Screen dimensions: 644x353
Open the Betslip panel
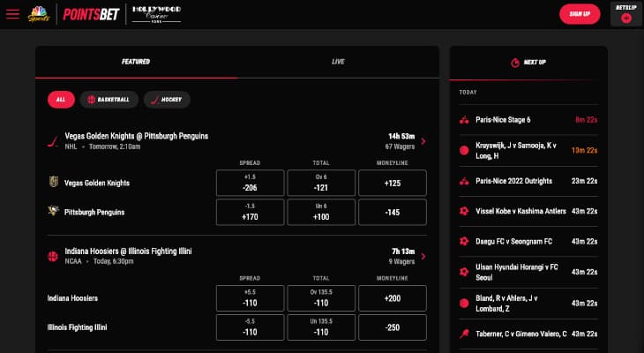click(x=626, y=14)
